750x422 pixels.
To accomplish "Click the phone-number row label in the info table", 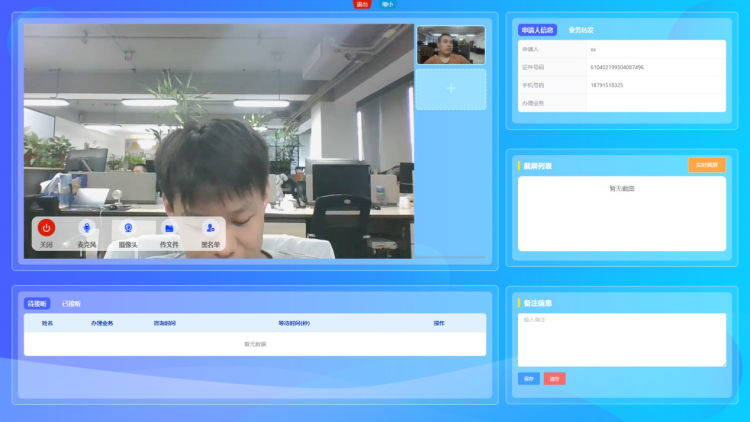I will [533, 85].
